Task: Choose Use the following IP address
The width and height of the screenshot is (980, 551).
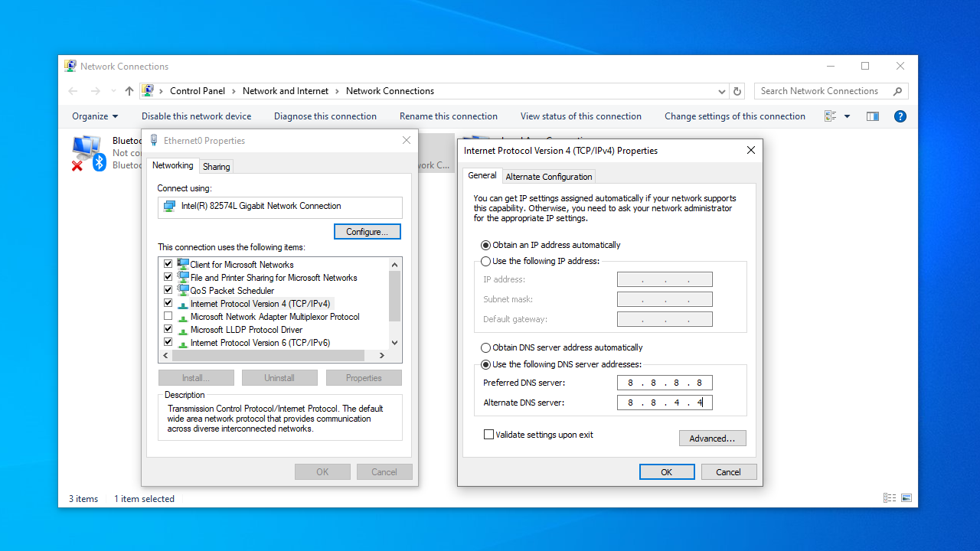Action: [x=485, y=261]
